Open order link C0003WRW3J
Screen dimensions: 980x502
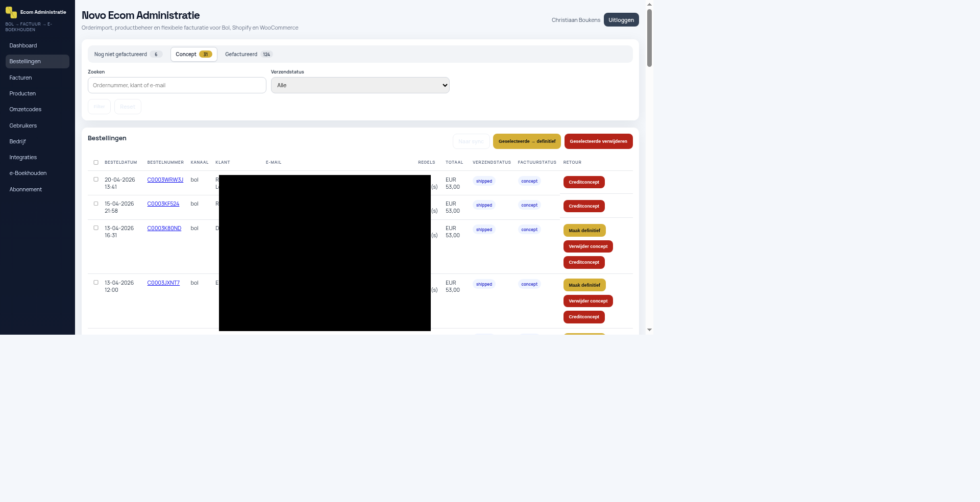coord(165,180)
